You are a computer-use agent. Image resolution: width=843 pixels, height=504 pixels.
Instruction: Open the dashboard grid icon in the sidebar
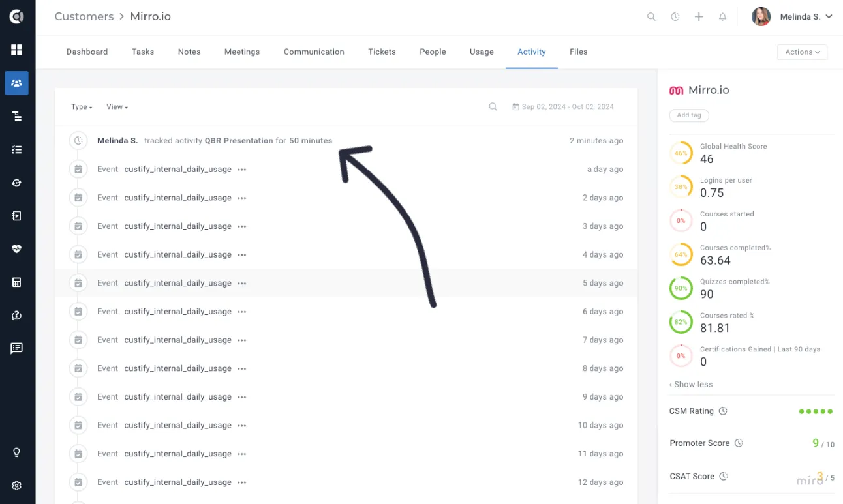[x=16, y=50]
